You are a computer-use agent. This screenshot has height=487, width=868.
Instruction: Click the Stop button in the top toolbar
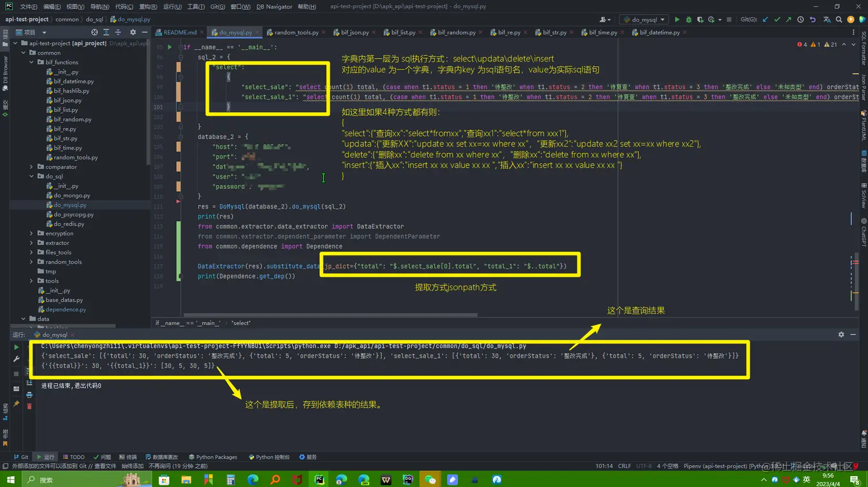[x=729, y=20]
